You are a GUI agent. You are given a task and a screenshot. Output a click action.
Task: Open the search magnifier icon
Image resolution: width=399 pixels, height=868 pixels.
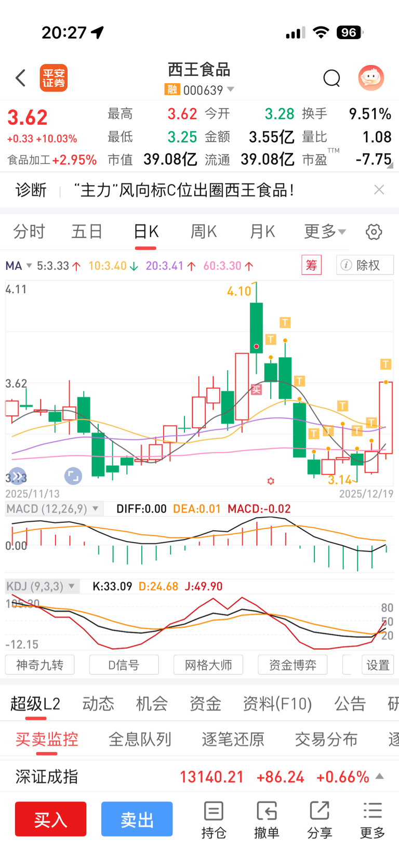click(x=331, y=78)
